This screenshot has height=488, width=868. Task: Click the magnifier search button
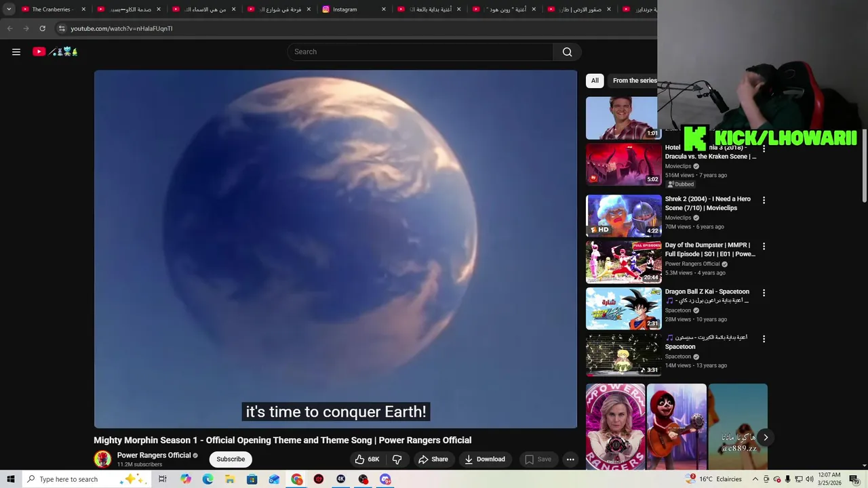click(567, 52)
